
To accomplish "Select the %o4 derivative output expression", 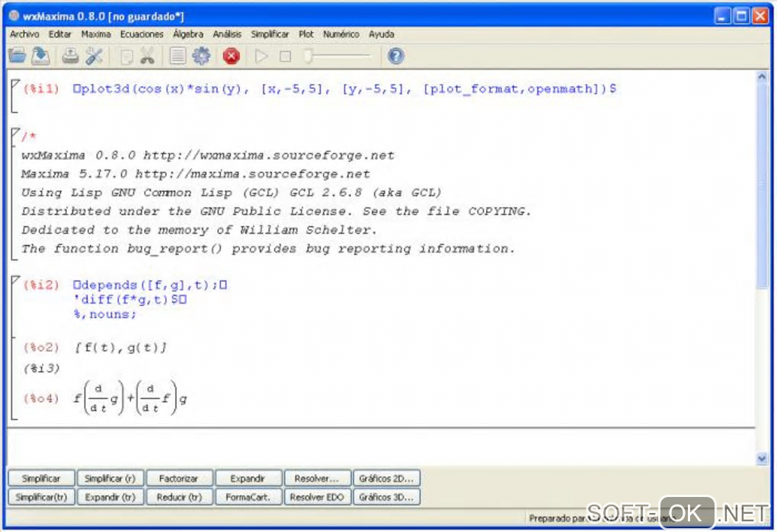I will 130,398.
